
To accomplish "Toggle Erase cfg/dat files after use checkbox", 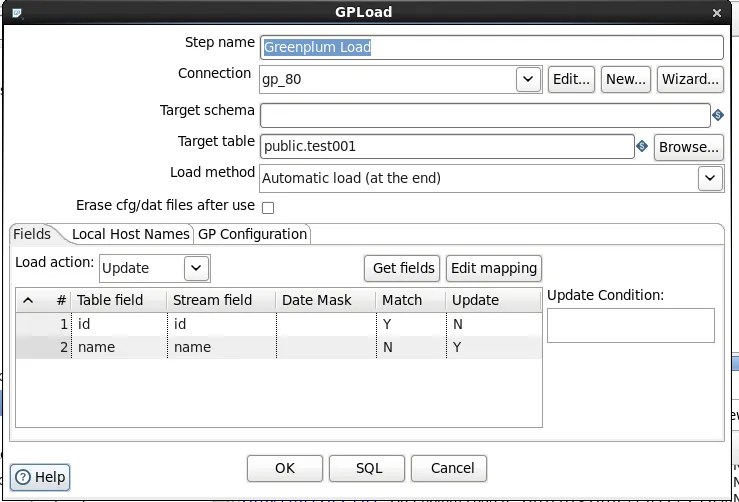I will (x=268, y=207).
